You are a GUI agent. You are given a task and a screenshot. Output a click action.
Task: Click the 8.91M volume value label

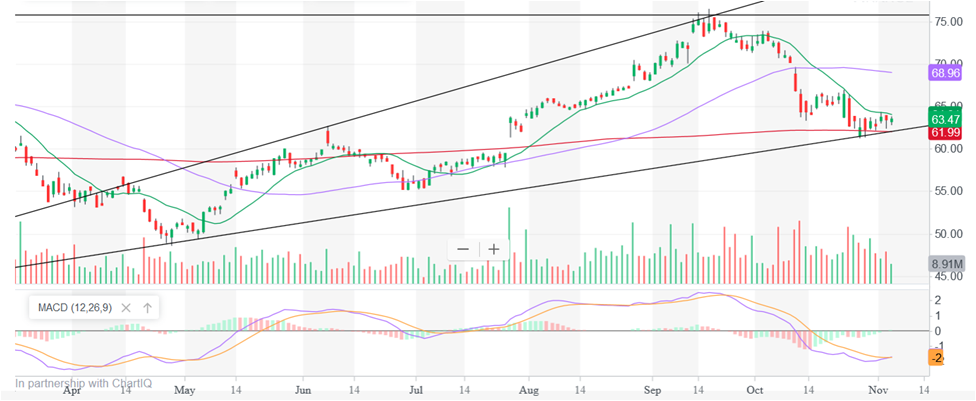tap(946, 264)
